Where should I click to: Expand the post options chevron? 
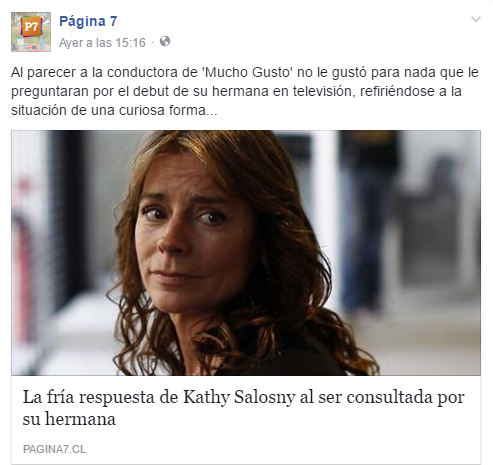pyautogui.click(x=476, y=19)
